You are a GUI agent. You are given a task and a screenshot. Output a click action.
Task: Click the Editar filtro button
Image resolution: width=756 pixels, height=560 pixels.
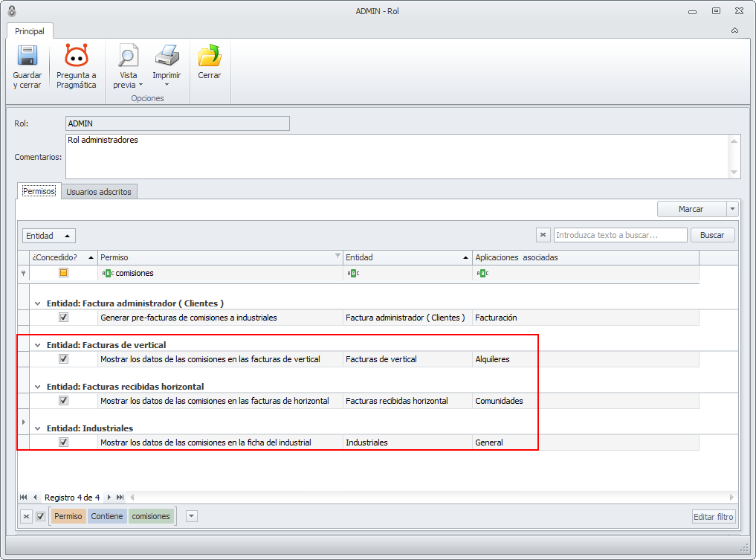(714, 517)
